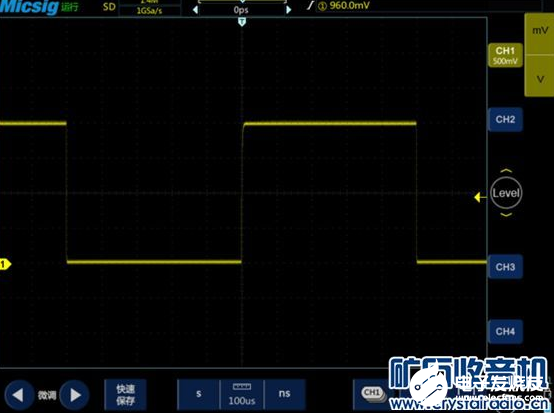Tap the bottom CH1 channel selector

click(x=372, y=394)
